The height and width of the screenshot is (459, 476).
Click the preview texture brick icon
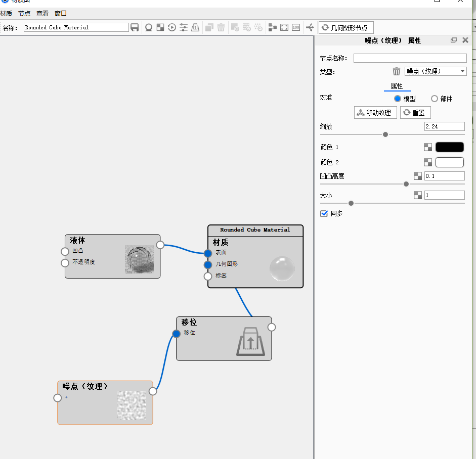[x=246, y=28]
